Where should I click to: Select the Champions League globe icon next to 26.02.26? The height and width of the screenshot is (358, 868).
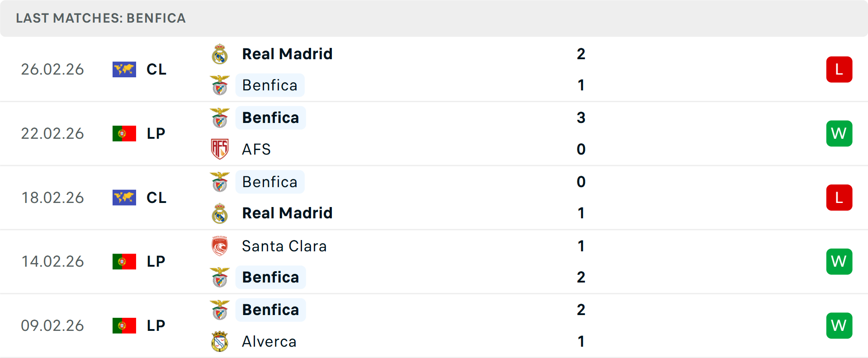(124, 69)
